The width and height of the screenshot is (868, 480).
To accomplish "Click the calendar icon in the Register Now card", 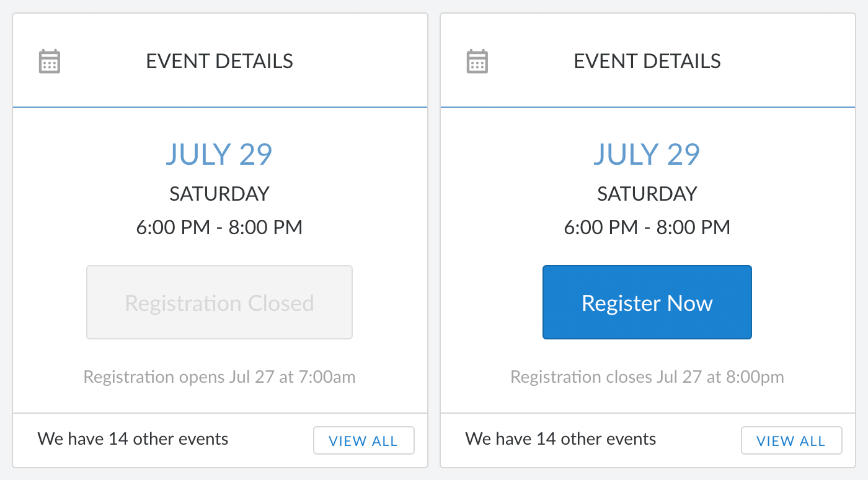I will 477,61.
